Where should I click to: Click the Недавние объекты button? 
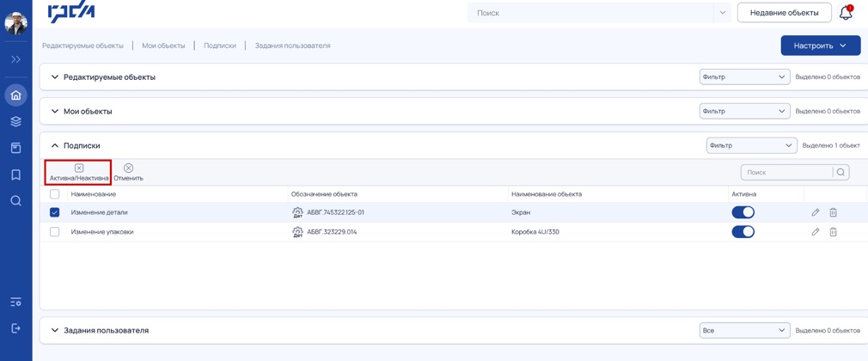click(785, 13)
